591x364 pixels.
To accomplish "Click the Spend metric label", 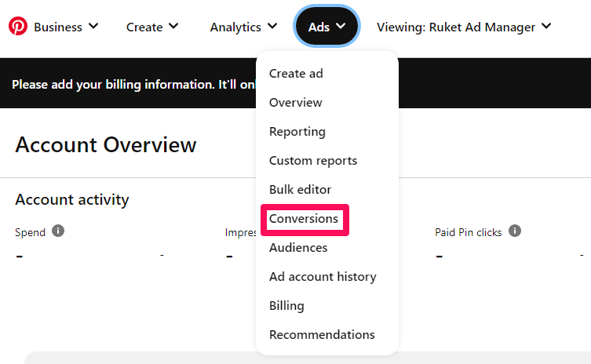I will [30, 232].
